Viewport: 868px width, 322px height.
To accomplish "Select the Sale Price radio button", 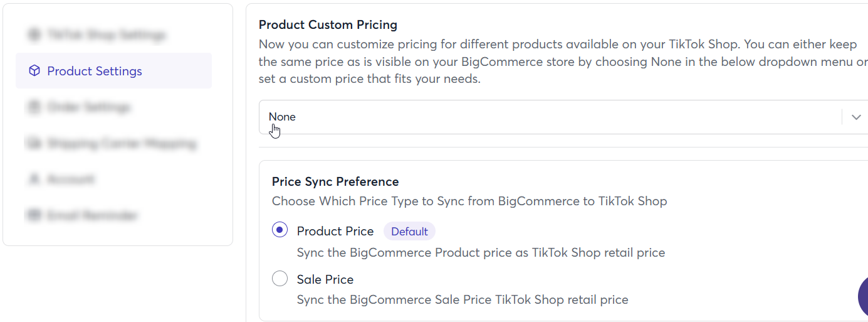I will (280, 278).
